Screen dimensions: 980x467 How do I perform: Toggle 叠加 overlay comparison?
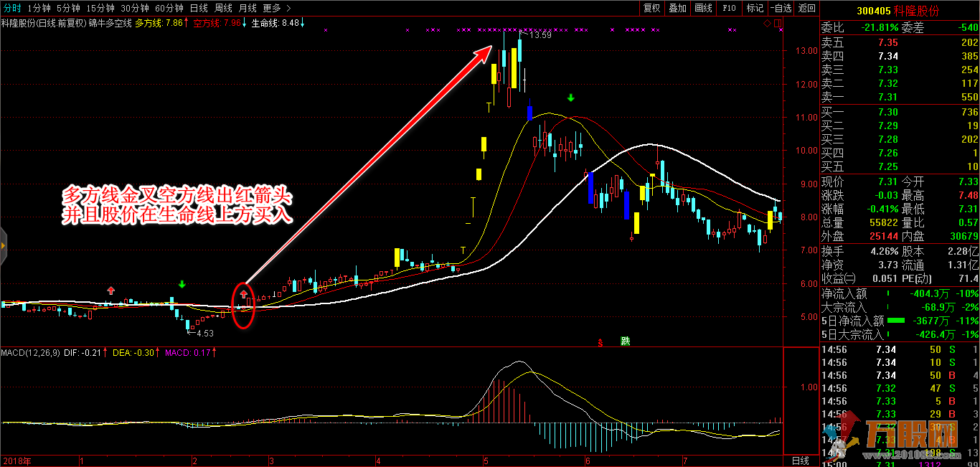(677, 8)
